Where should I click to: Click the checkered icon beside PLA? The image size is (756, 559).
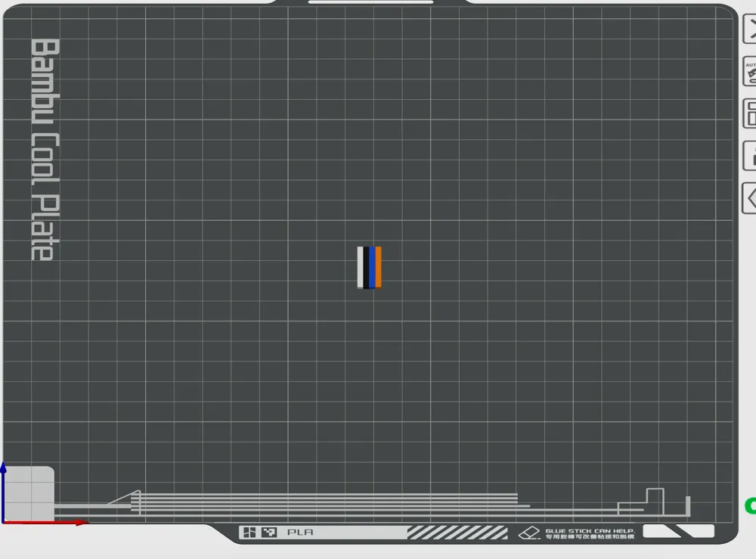269,533
